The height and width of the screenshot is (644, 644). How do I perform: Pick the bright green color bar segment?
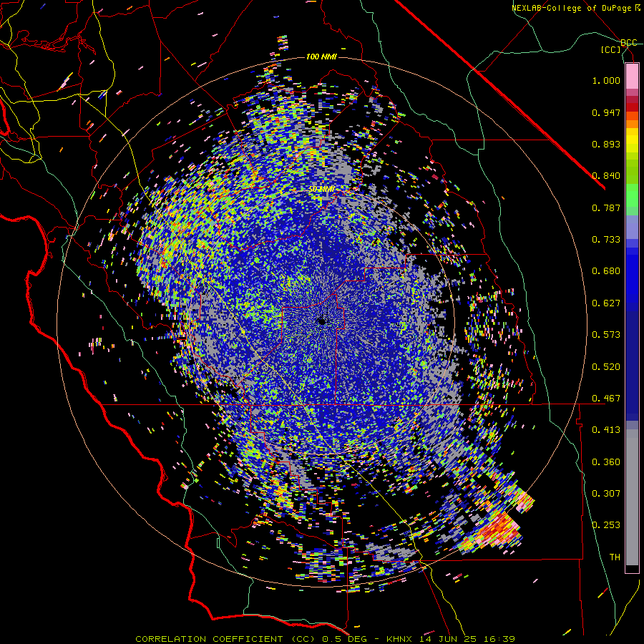tap(632, 195)
